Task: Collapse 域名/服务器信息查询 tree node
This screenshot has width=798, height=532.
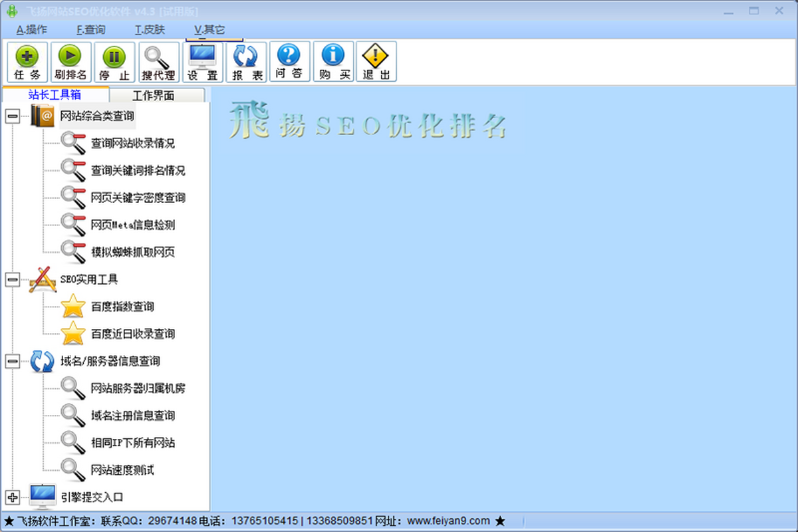Action: 12,362
